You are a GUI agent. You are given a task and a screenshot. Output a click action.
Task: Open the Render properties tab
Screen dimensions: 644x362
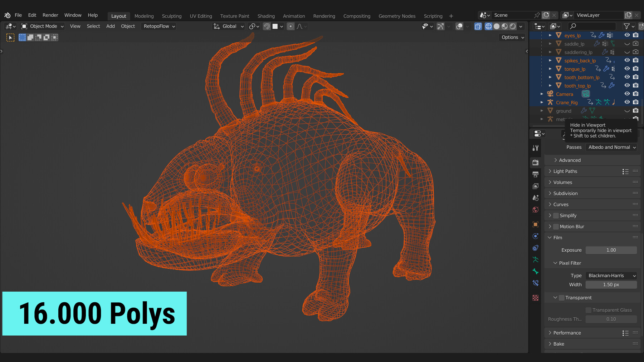(x=536, y=162)
